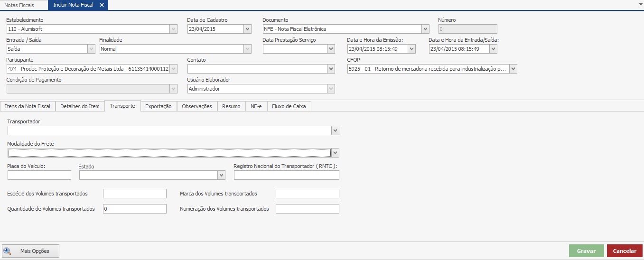Open the Detalhes do Item tab
This screenshot has height=260, width=644.
(80, 106)
